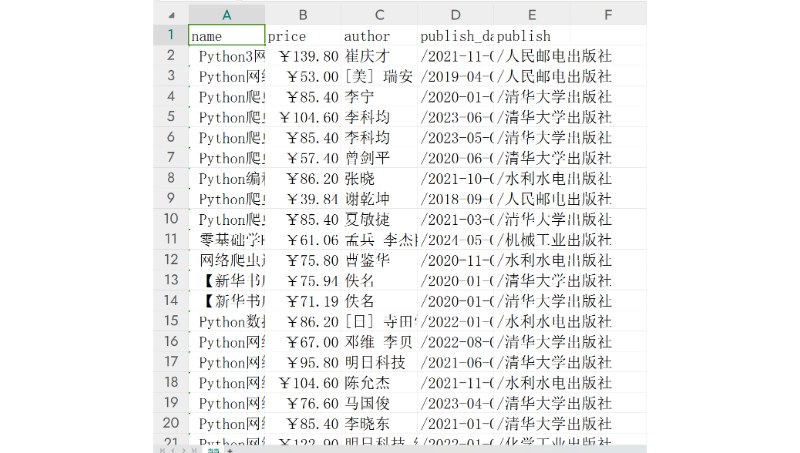Screen dimensions: 800x453
Task: Go to first sheet using navigation arrow
Action: pos(163,449)
